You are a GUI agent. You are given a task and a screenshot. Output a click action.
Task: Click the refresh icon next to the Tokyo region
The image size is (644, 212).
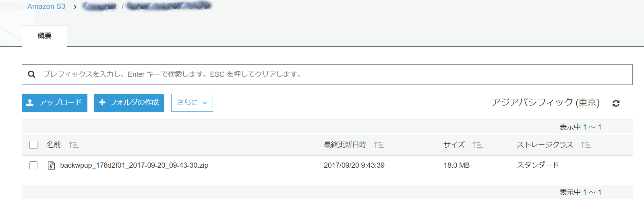pyautogui.click(x=616, y=103)
